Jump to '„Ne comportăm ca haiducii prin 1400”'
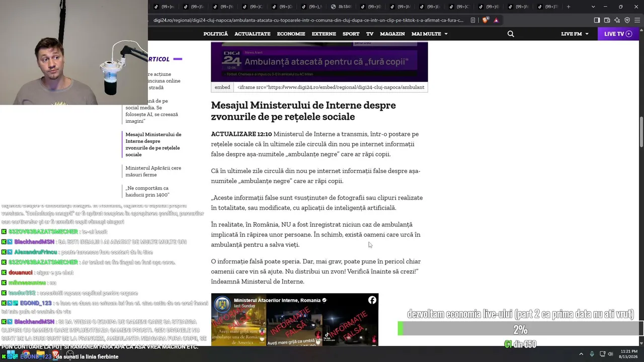This screenshot has width=644, height=362. tap(147, 192)
